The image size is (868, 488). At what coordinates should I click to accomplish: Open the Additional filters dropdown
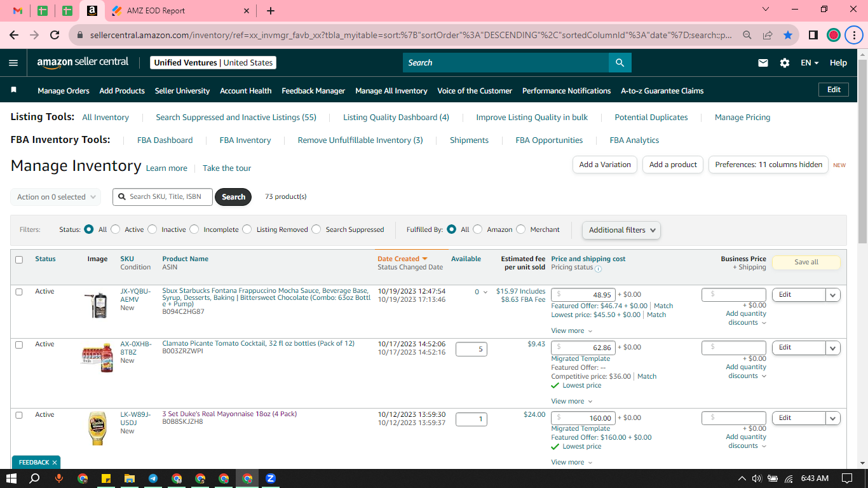621,230
